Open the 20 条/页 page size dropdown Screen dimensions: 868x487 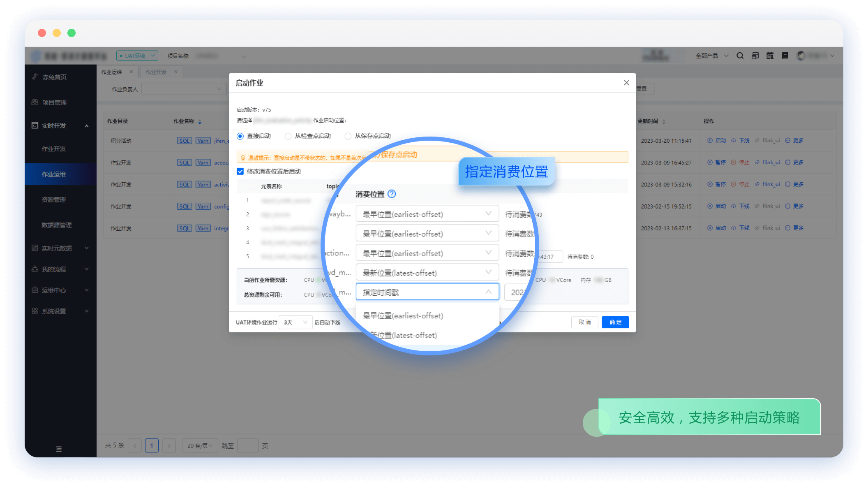click(x=200, y=445)
